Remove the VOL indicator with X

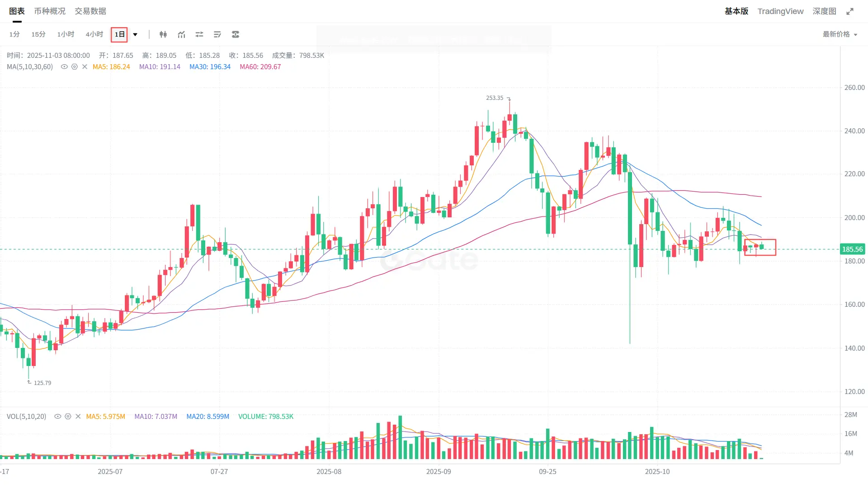pyautogui.click(x=78, y=417)
